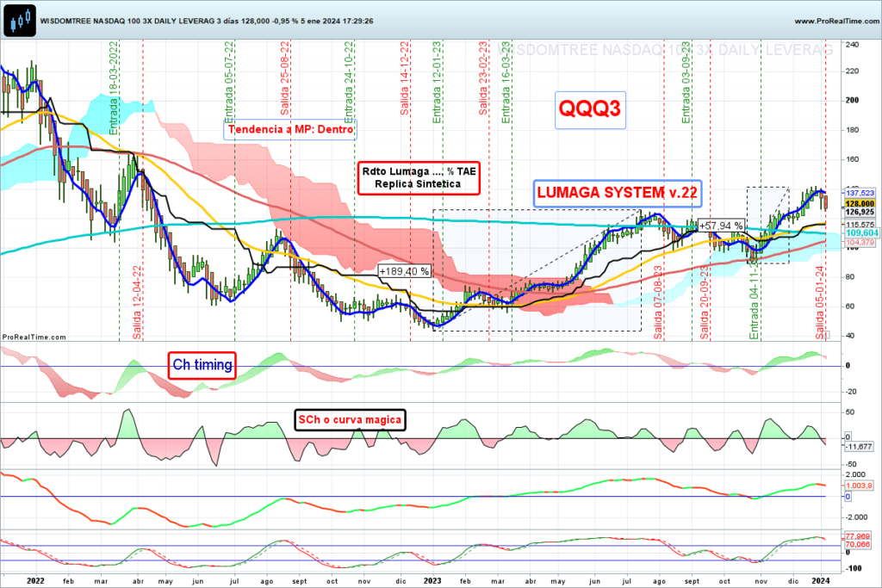Select the 'SCh o curva magica' indicator label

350,420
